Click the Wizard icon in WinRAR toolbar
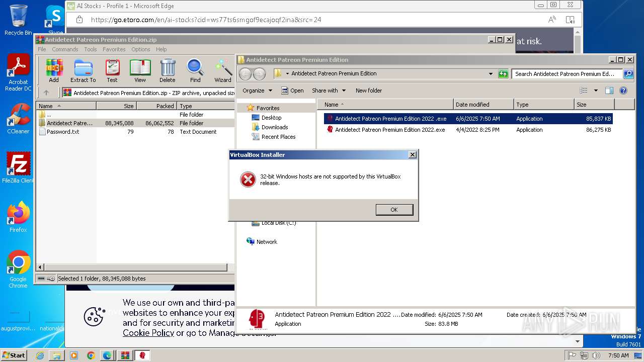644x362 pixels. click(x=223, y=70)
